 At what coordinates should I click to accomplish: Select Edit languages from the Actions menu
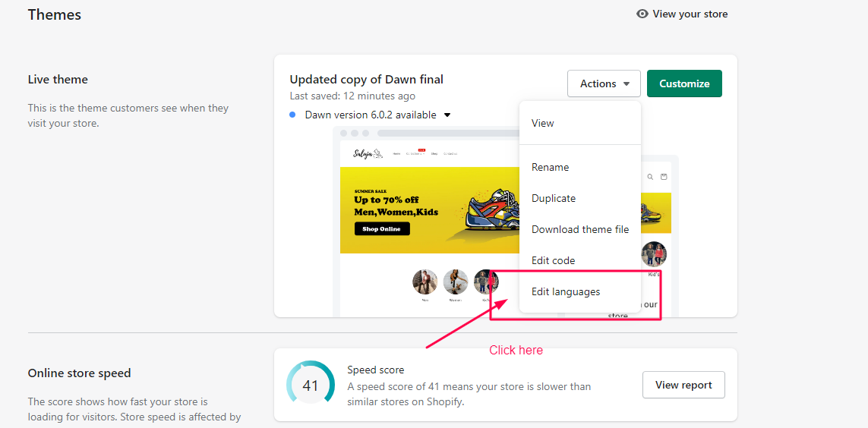(566, 291)
